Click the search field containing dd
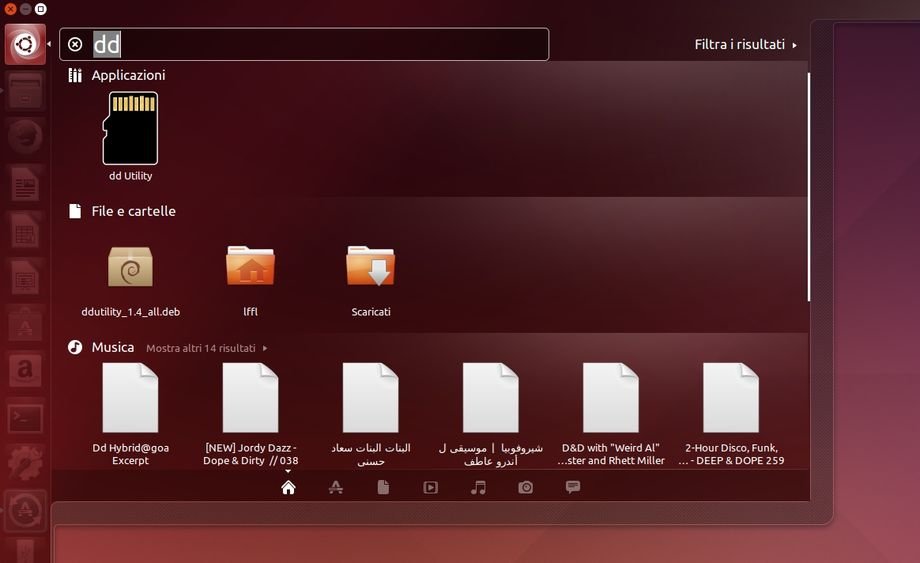 pos(320,44)
